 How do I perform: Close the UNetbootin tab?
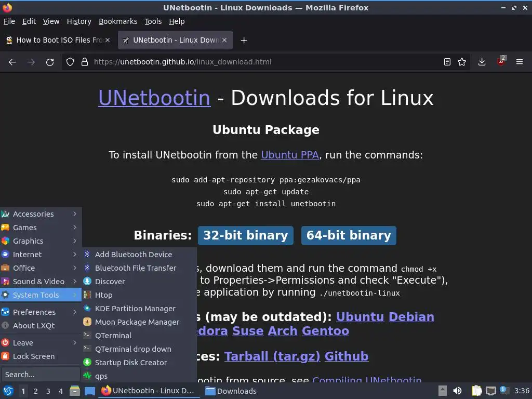coord(224,40)
